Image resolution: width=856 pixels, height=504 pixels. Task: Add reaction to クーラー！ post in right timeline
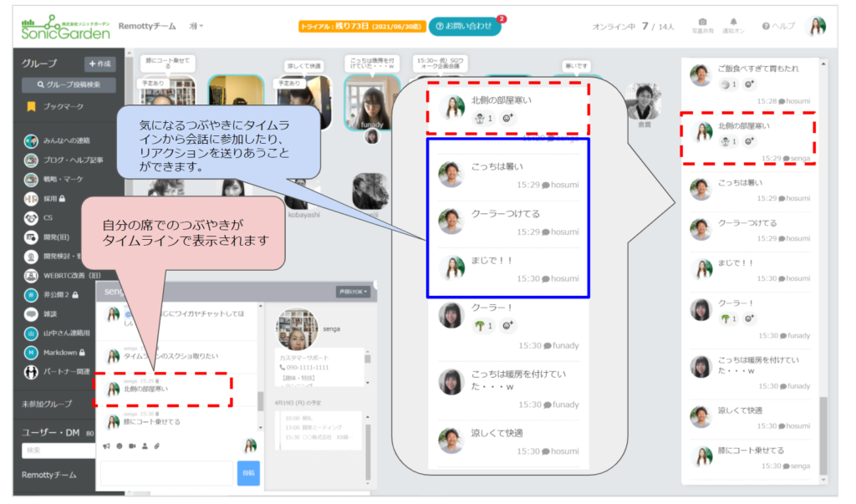pos(750,318)
